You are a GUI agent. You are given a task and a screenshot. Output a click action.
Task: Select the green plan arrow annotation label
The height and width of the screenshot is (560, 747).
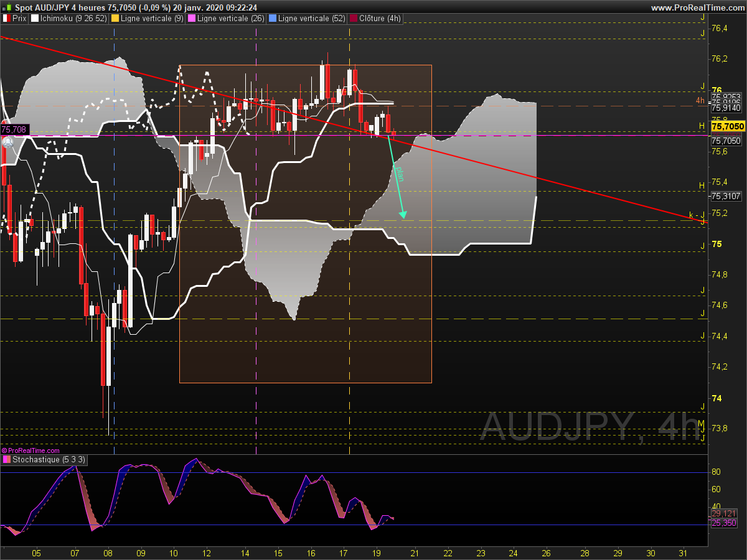400,174
